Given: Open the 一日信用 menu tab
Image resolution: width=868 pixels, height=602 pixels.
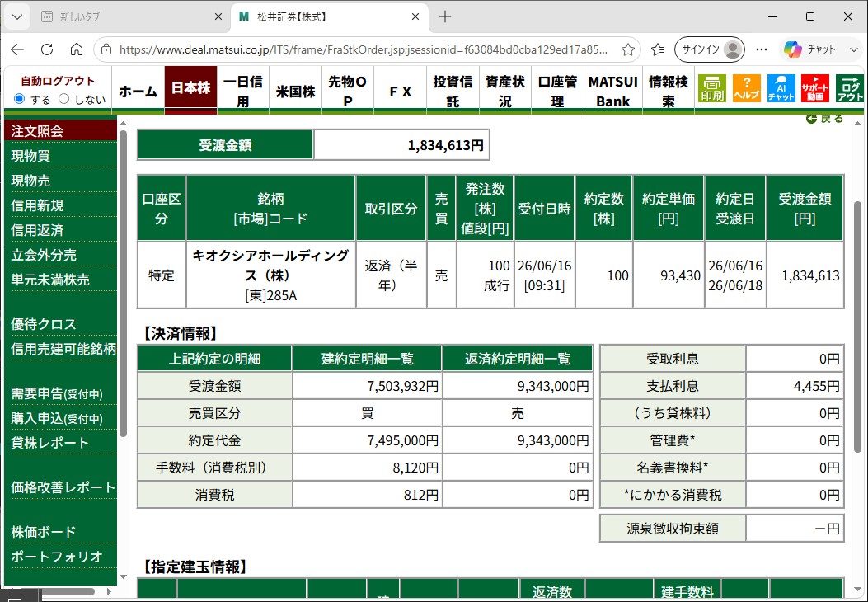Looking at the screenshot, I should click(x=243, y=91).
